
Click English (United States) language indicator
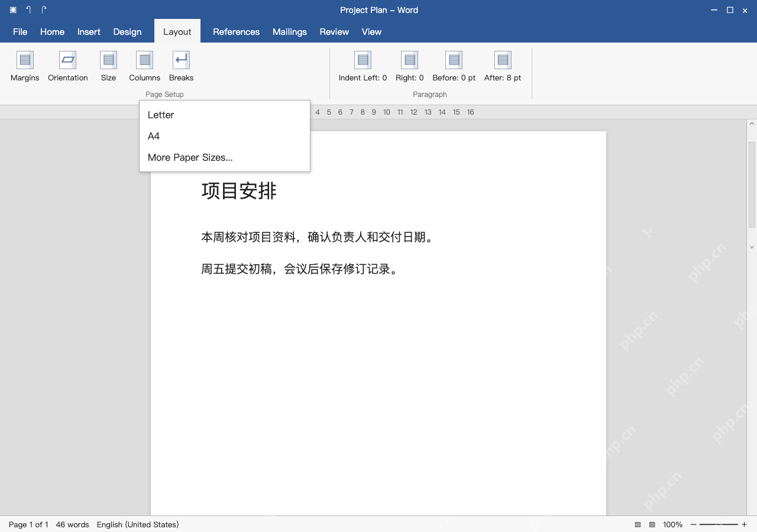[138, 524]
